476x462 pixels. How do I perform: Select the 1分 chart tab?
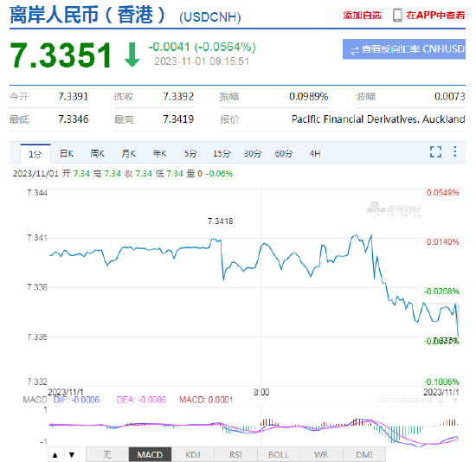coord(35,154)
